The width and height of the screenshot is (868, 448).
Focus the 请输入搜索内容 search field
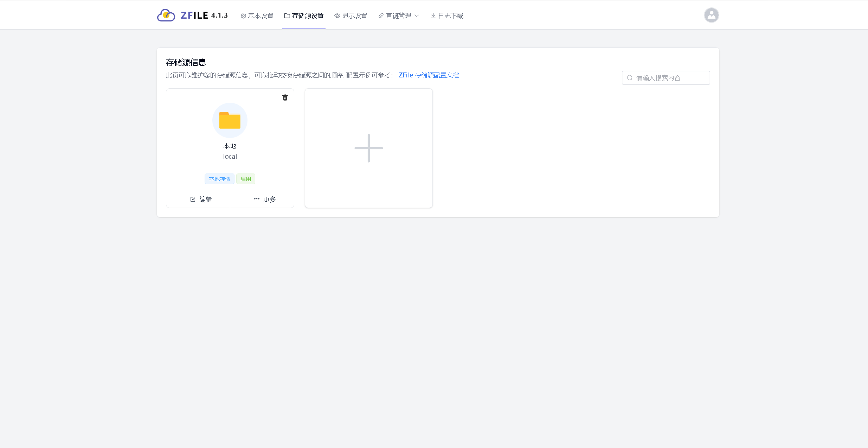tap(670, 78)
